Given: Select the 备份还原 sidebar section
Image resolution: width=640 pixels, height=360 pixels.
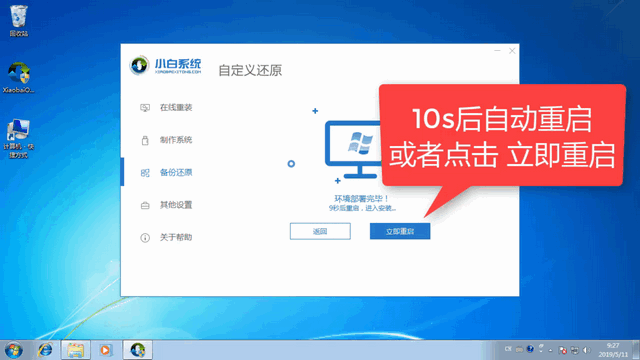Looking at the screenshot, I should point(176,172).
